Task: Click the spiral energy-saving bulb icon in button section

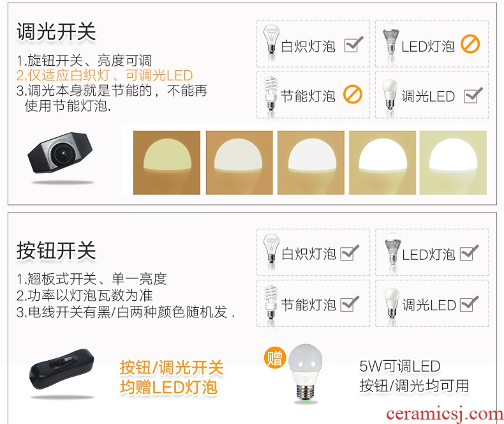Action: point(271,301)
